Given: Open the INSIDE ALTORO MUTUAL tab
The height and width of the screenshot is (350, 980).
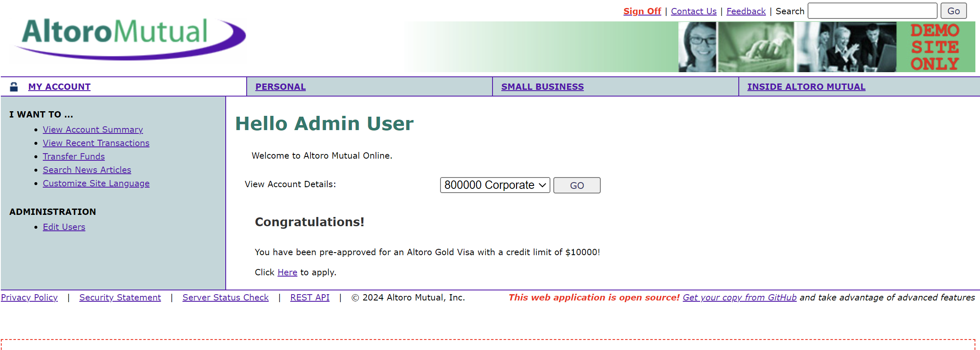Looking at the screenshot, I should (806, 87).
